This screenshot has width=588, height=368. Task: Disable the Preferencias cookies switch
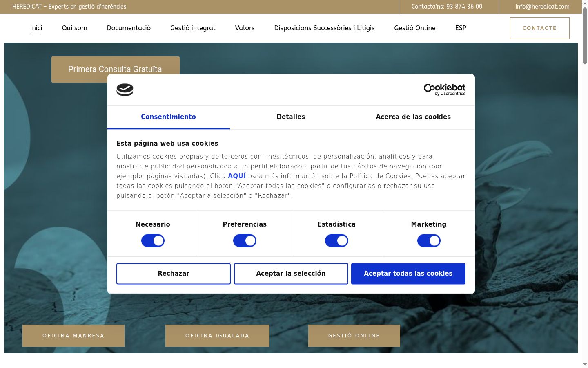coord(245,241)
